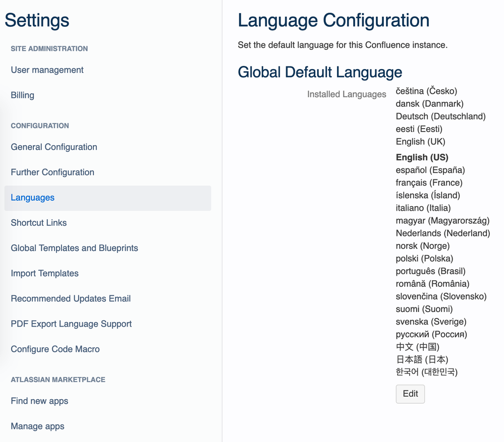Click polski (Polska) entry
504x442 pixels.
(x=425, y=259)
